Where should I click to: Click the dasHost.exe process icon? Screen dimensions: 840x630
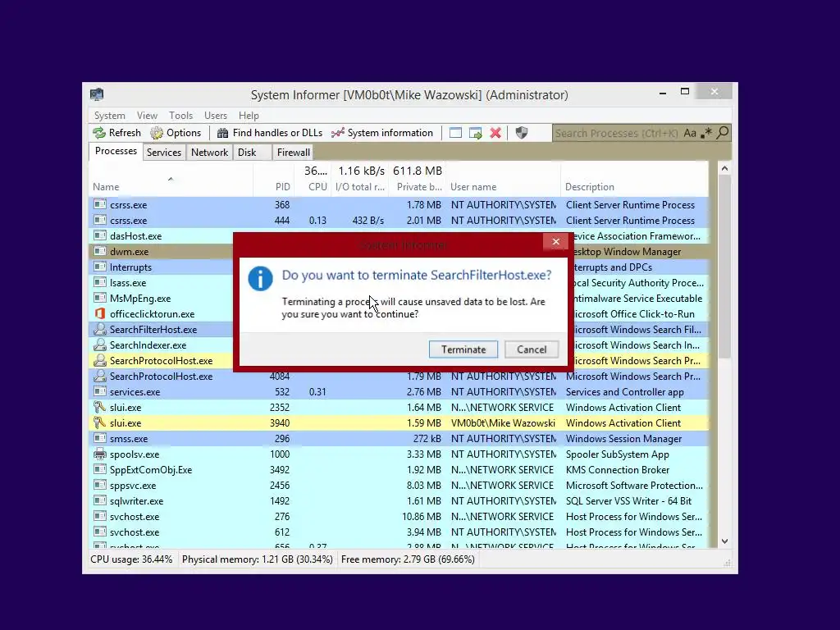tap(99, 235)
